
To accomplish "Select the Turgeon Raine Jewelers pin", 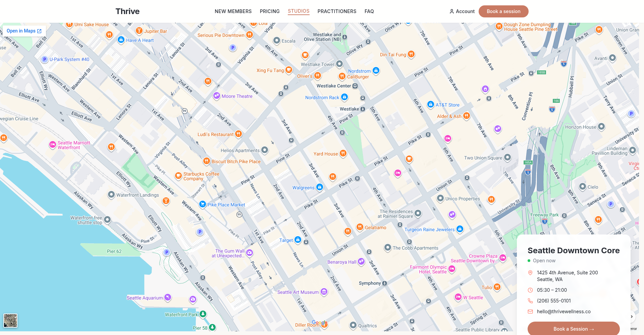I will pos(460,229).
